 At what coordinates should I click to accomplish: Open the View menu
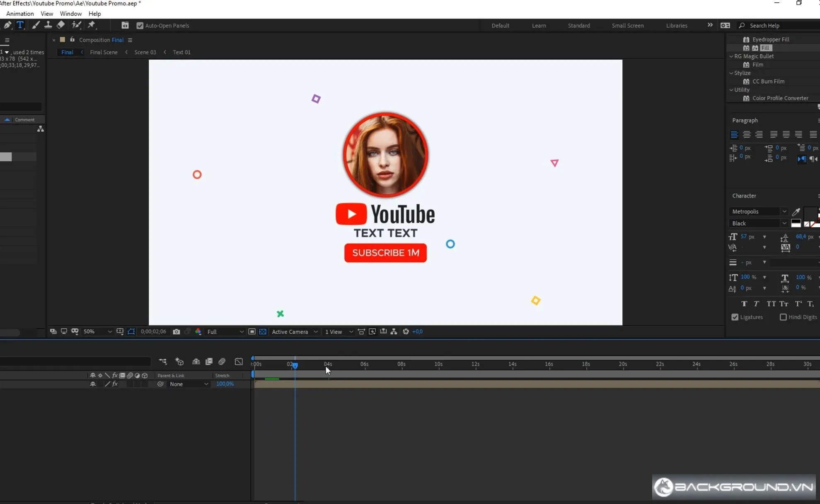pyautogui.click(x=47, y=14)
